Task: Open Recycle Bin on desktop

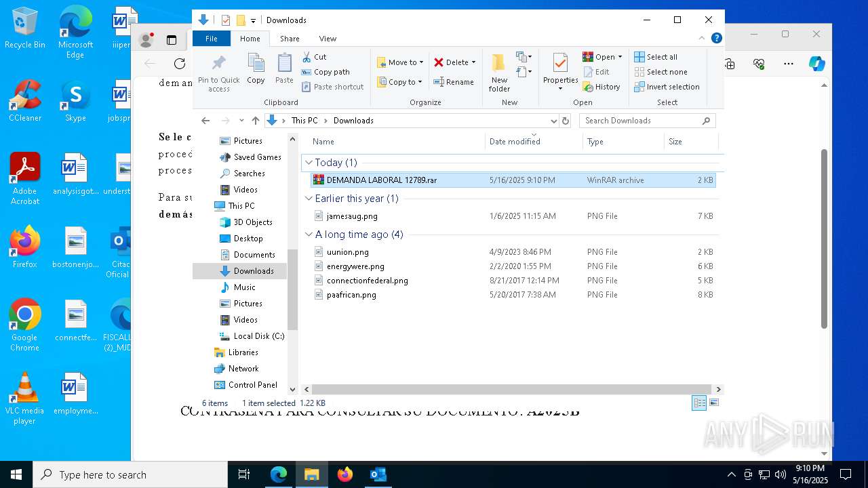Action: tap(25, 28)
